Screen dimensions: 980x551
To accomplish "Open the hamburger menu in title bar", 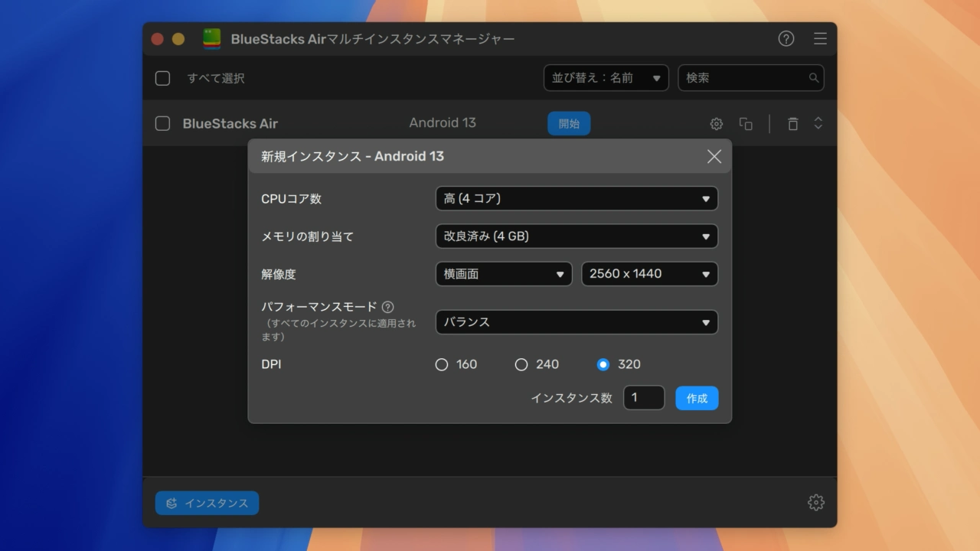I will click(x=820, y=39).
